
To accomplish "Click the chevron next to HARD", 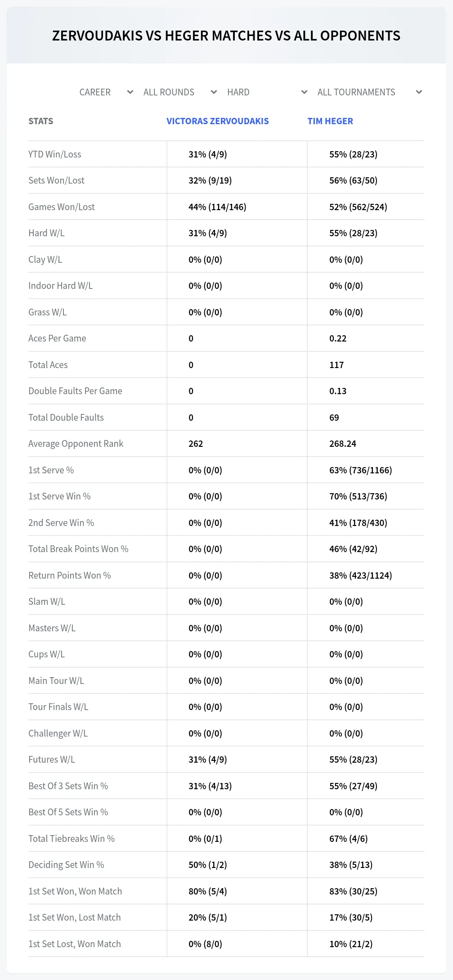I will point(304,92).
